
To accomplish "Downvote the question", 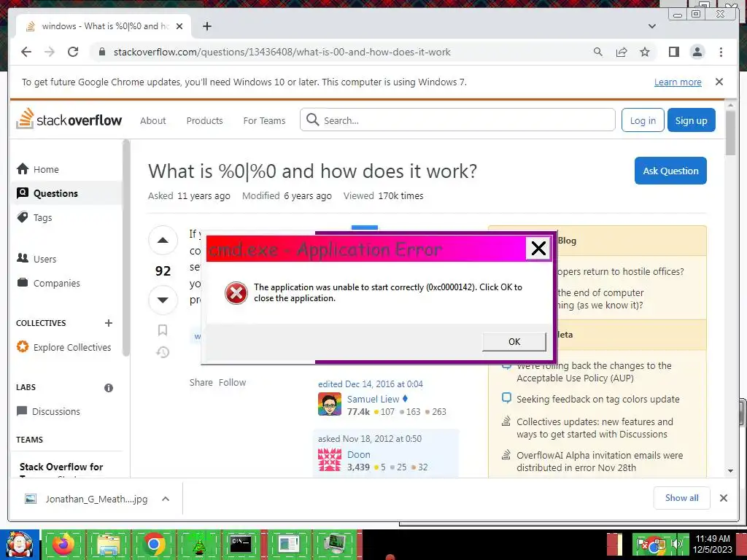I will click(163, 300).
